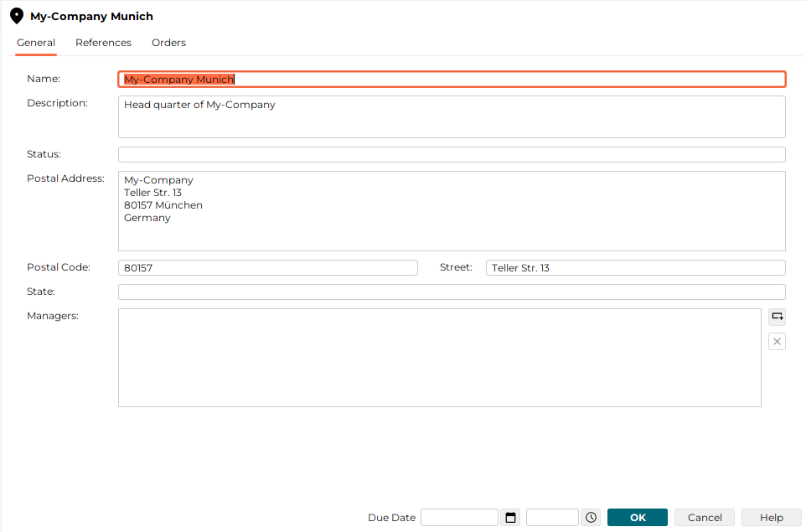This screenshot has height=532, width=806.
Task: Click the Postal Code field showing 80157
Action: 268,268
